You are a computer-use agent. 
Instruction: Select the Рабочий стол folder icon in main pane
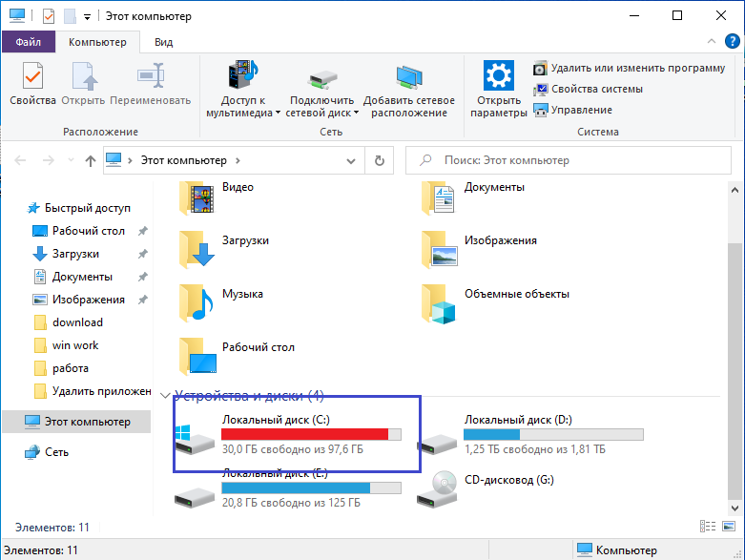click(197, 356)
